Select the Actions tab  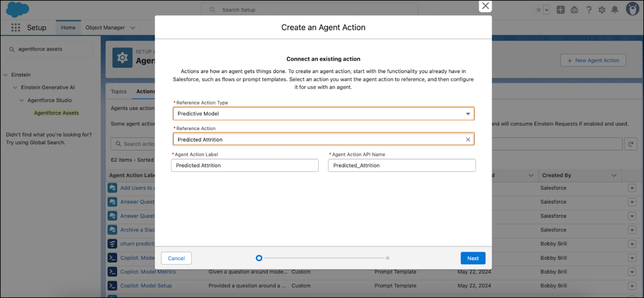[x=146, y=91]
